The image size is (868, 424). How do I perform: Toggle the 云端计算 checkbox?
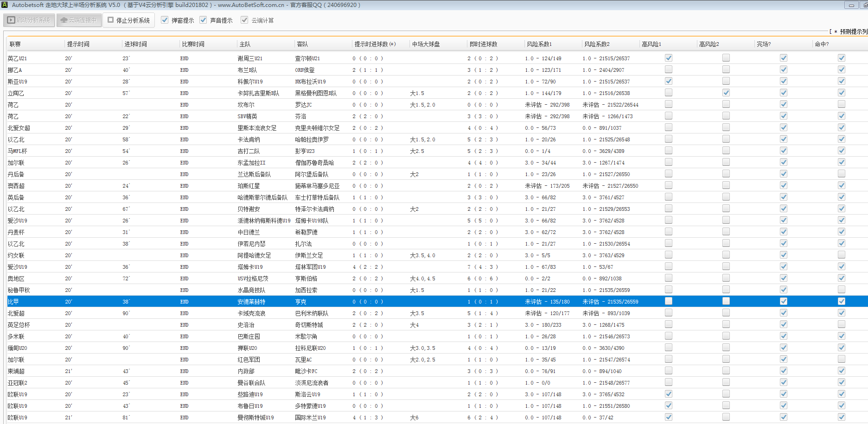click(x=244, y=20)
